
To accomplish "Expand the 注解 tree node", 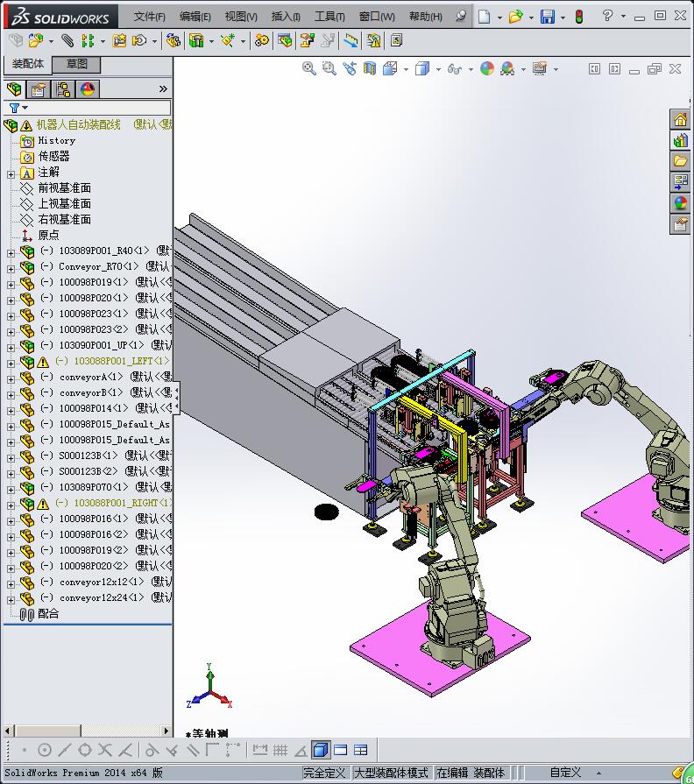I will tap(11, 174).
